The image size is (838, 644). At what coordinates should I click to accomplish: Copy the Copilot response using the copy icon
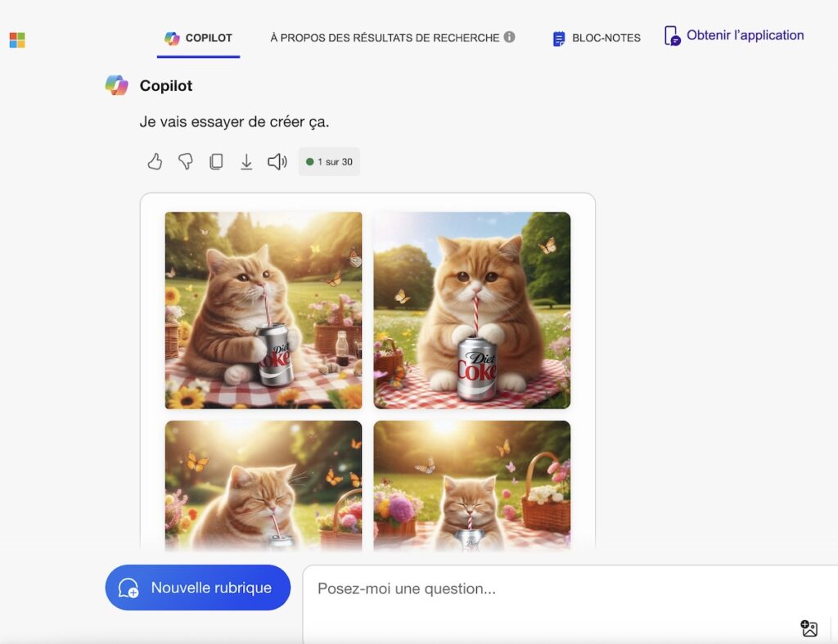tap(216, 162)
